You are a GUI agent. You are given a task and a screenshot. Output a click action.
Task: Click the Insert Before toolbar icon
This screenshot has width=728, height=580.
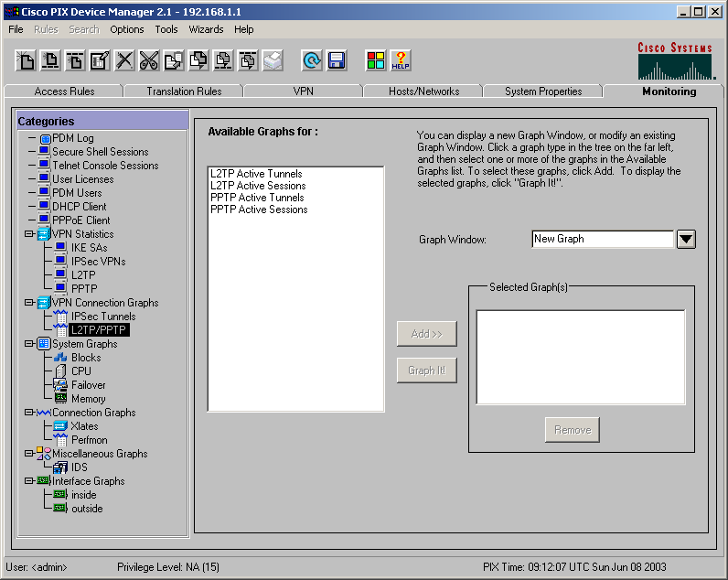[50, 60]
